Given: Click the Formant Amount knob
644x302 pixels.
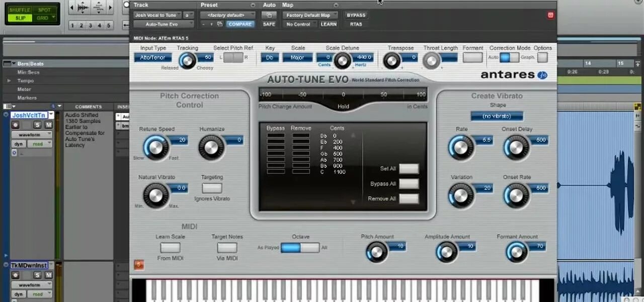Looking at the screenshot, I should click(x=516, y=252).
